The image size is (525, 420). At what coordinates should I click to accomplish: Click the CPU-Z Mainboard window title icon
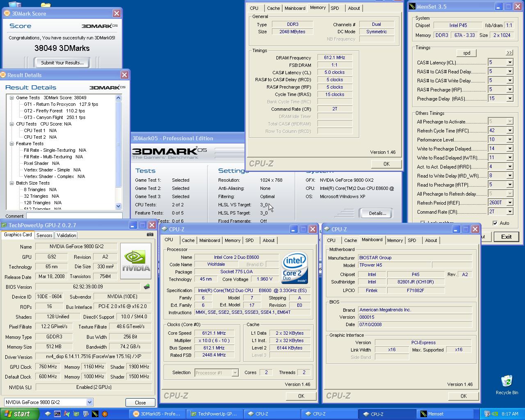tap(327, 229)
